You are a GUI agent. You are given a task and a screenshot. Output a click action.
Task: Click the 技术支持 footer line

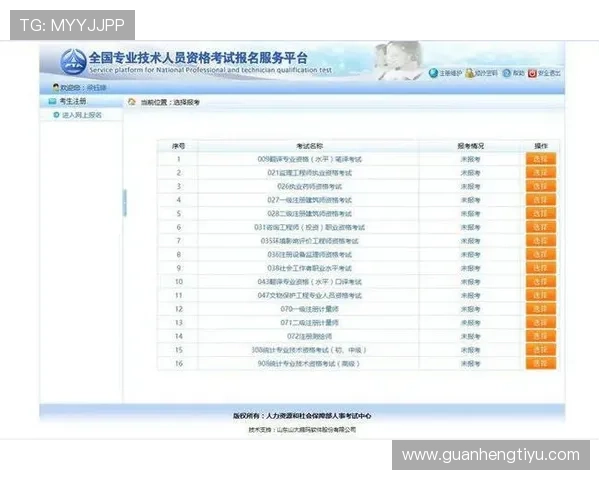pos(302,429)
